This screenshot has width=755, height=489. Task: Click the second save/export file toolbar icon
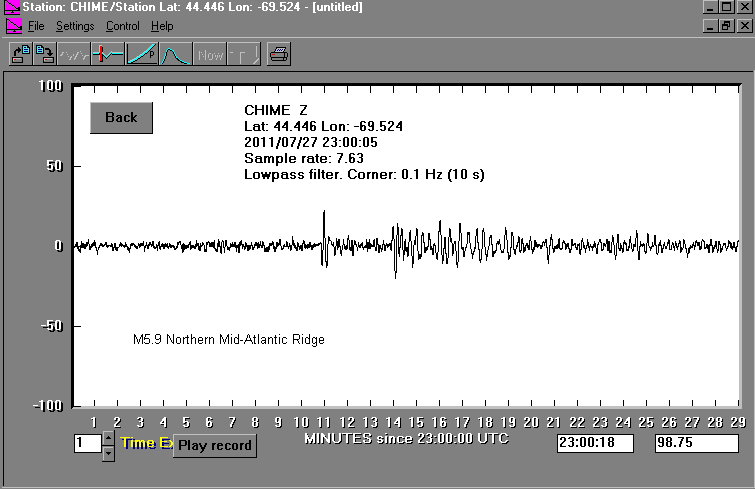coord(44,55)
